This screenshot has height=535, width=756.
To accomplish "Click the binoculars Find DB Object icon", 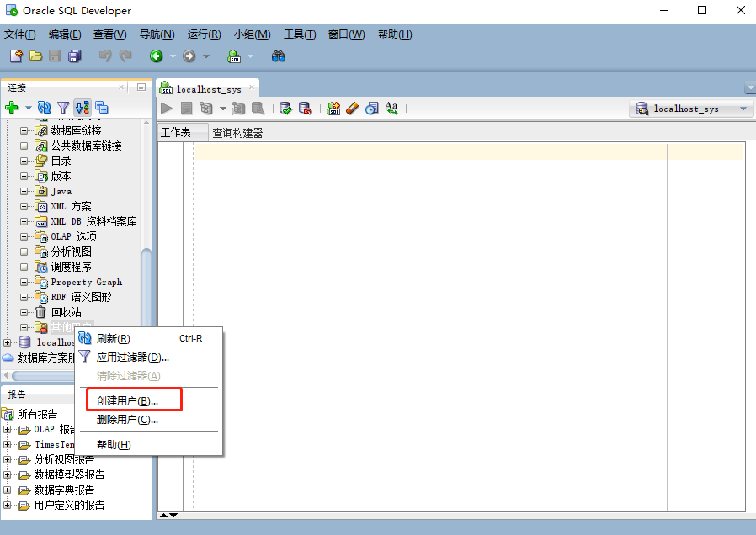I will (278, 56).
